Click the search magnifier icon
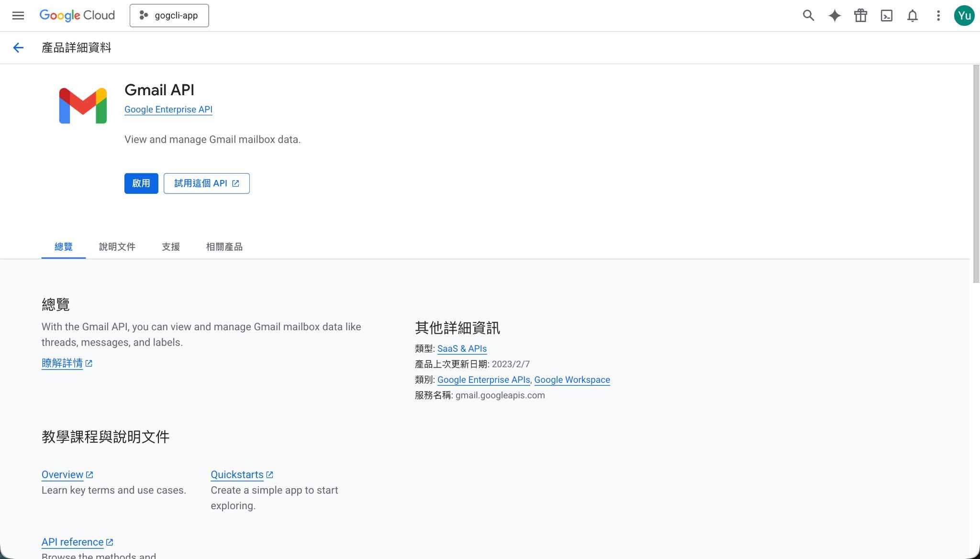The width and height of the screenshot is (980, 559). [808, 16]
